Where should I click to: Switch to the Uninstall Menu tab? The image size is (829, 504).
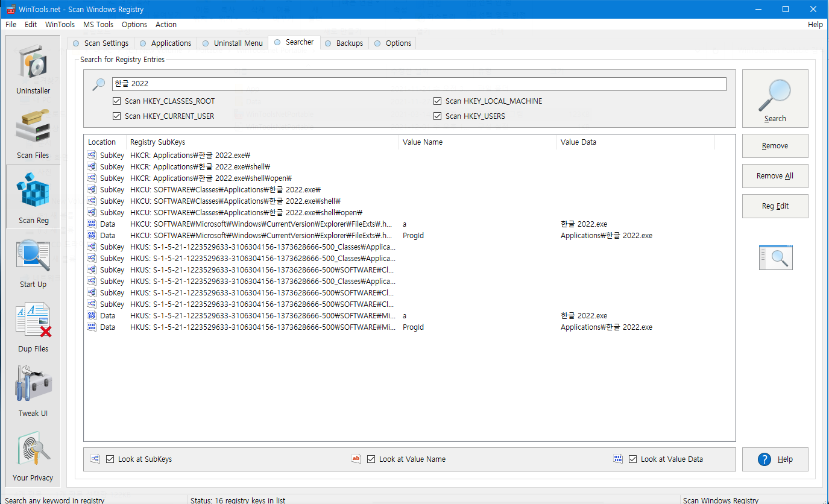233,43
